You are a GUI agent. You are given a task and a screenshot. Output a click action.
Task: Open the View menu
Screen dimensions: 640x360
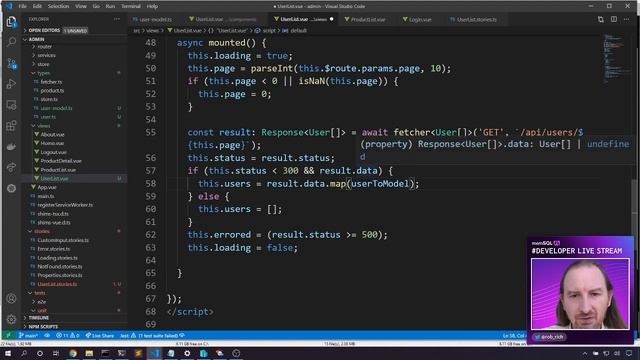[x=81, y=6]
